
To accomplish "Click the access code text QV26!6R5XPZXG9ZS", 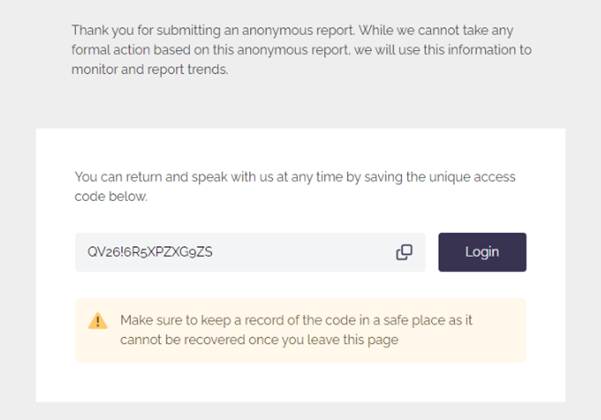I will [150, 252].
